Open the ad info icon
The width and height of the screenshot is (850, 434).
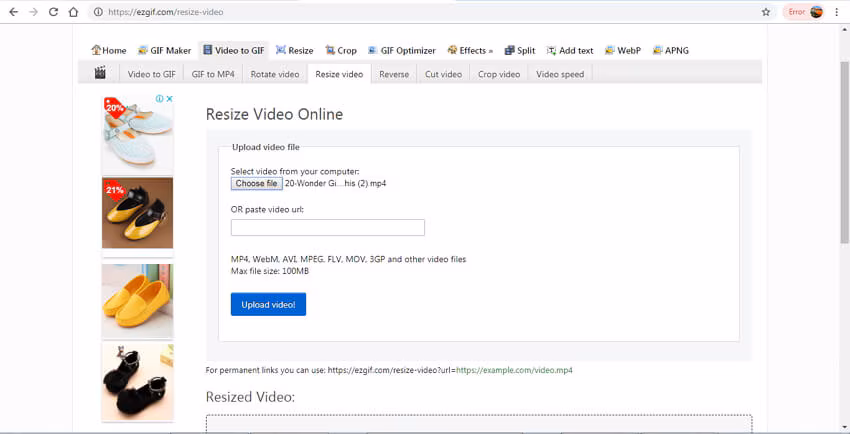click(x=160, y=99)
